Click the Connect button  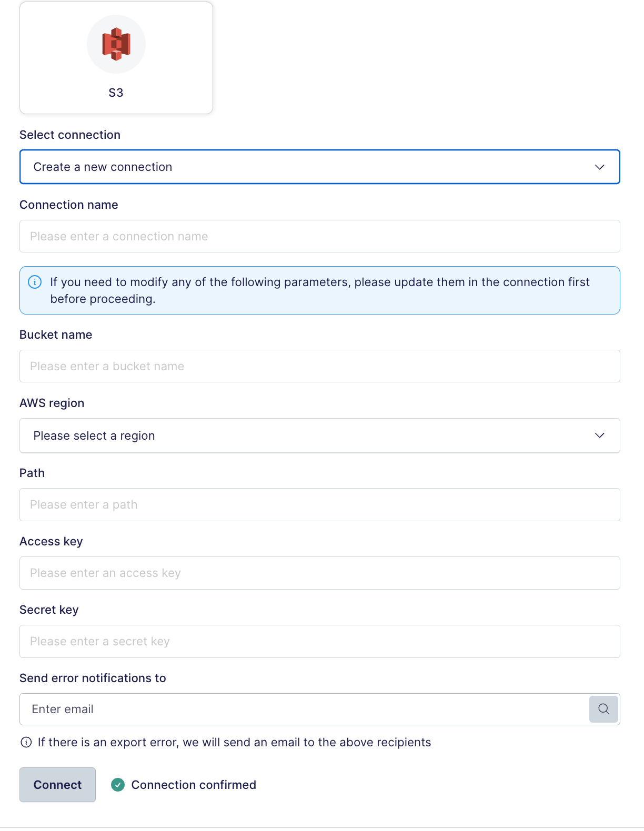(58, 785)
